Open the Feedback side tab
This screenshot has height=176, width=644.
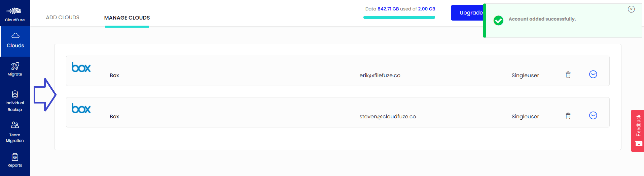(x=638, y=131)
